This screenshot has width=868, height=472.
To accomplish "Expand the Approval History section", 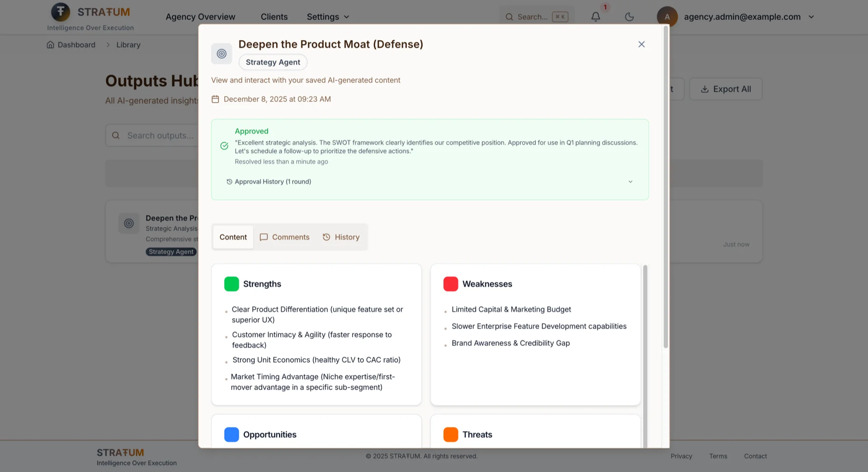I will tap(630, 182).
